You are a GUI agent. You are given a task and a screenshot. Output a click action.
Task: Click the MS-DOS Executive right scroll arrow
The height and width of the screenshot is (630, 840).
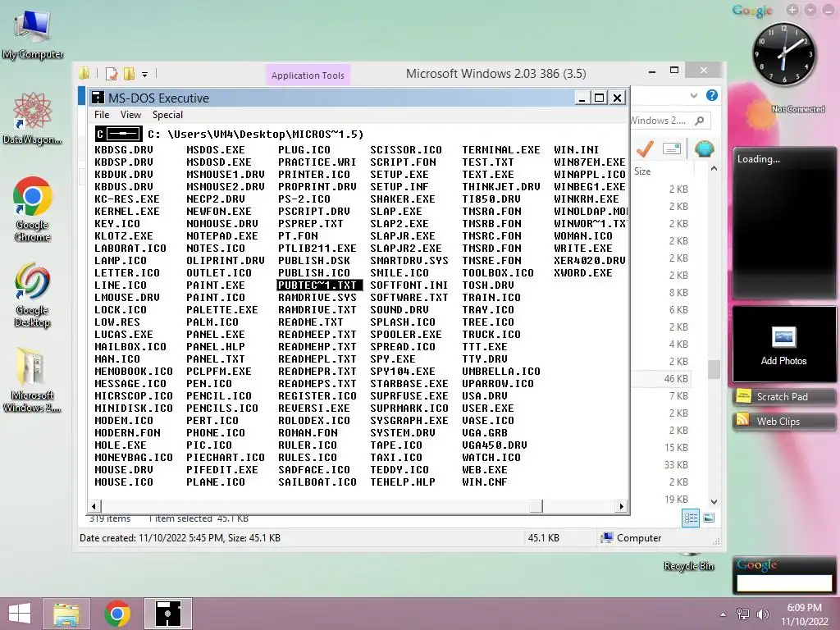pos(622,505)
